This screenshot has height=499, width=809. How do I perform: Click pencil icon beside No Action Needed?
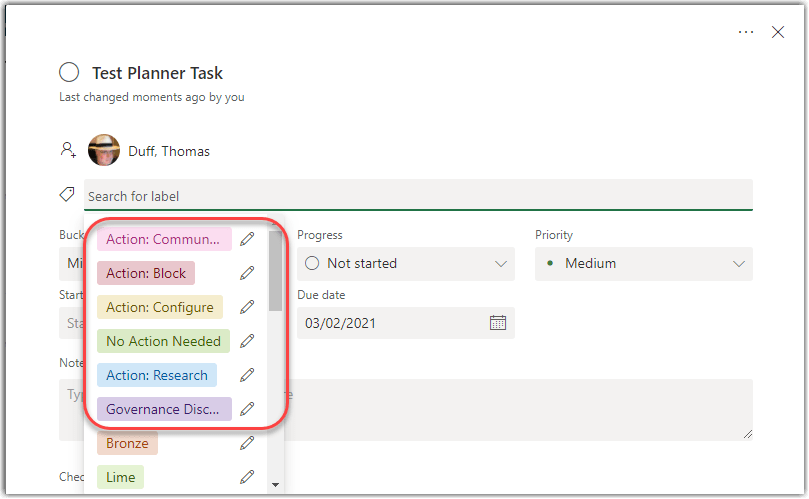[x=247, y=341]
